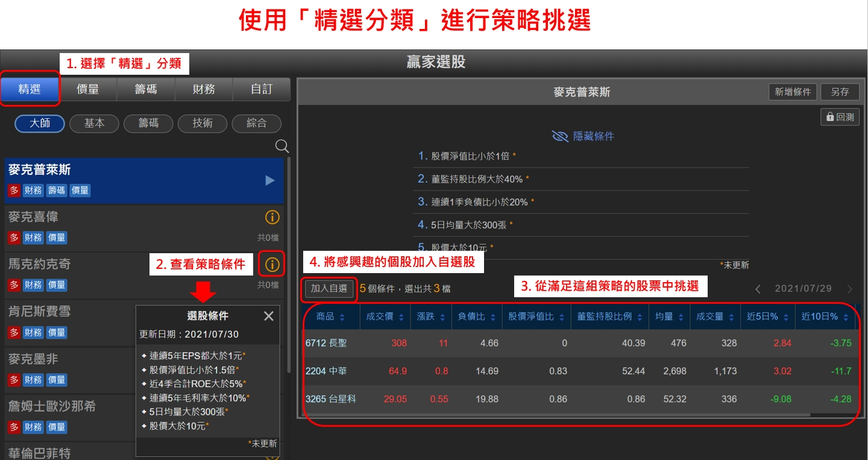Sort by 成交價 column
This screenshot has width=868, height=460.
pos(385,317)
